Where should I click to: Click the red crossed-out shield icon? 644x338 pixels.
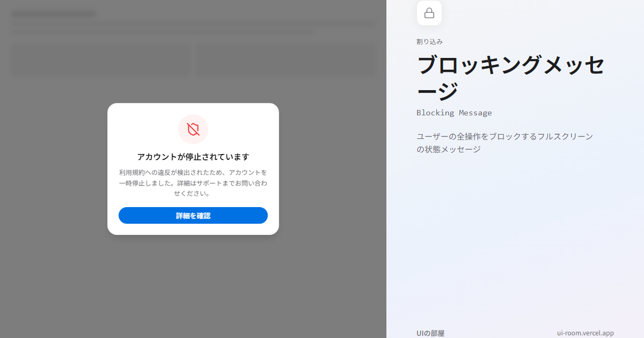[193, 129]
